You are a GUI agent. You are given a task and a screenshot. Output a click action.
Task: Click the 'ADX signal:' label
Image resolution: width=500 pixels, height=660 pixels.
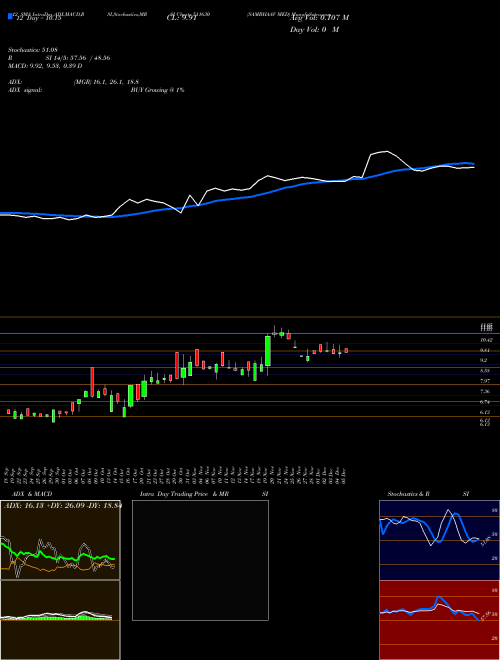click(x=25, y=90)
